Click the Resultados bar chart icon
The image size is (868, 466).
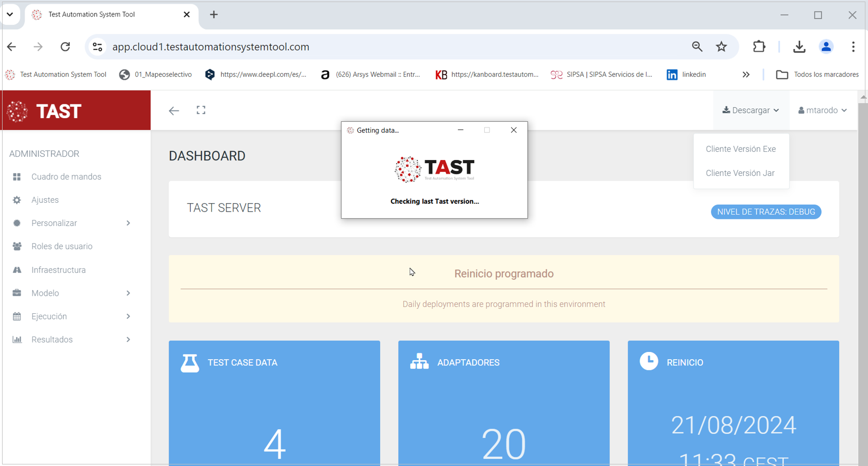pyautogui.click(x=17, y=339)
